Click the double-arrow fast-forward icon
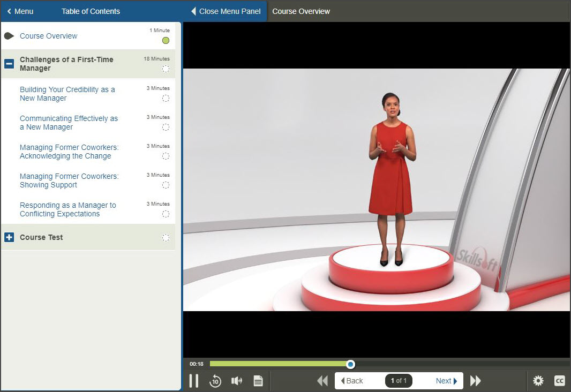The image size is (571, 392). click(x=476, y=381)
